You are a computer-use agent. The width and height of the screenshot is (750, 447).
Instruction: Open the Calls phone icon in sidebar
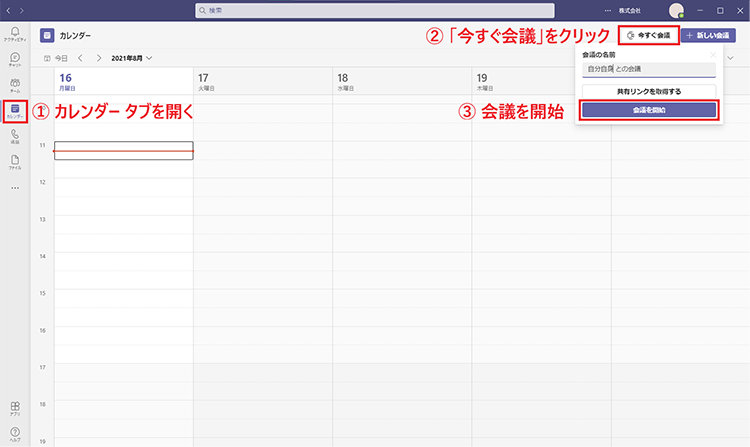click(15, 137)
